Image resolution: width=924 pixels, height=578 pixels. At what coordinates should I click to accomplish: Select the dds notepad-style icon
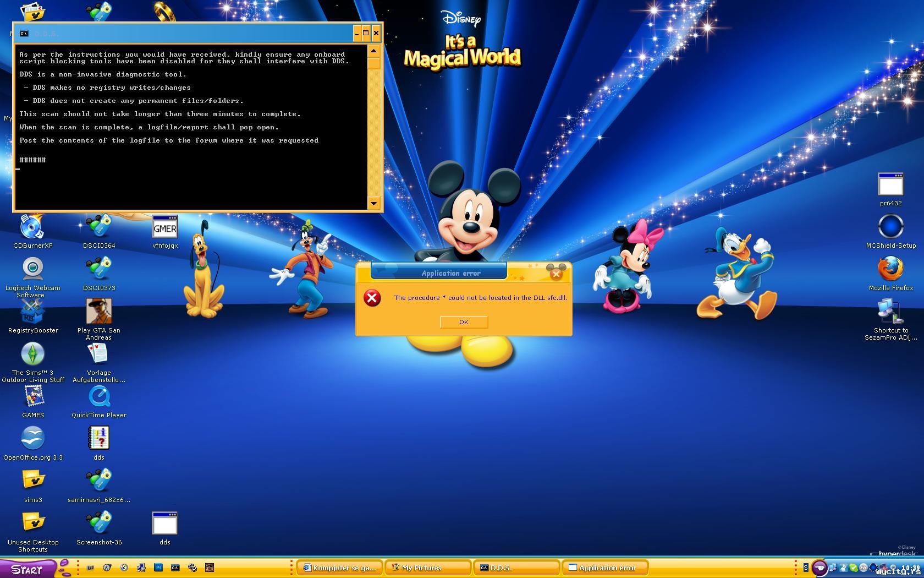pos(99,444)
